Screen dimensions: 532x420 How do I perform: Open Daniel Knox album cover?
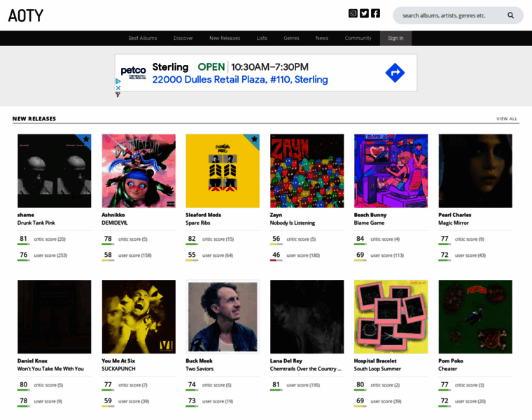pos(55,316)
